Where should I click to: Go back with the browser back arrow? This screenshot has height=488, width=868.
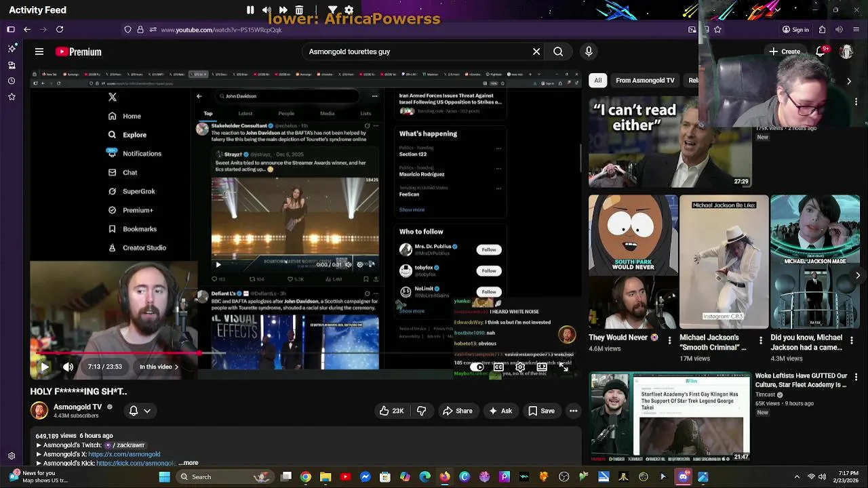[x=27, y=29]
